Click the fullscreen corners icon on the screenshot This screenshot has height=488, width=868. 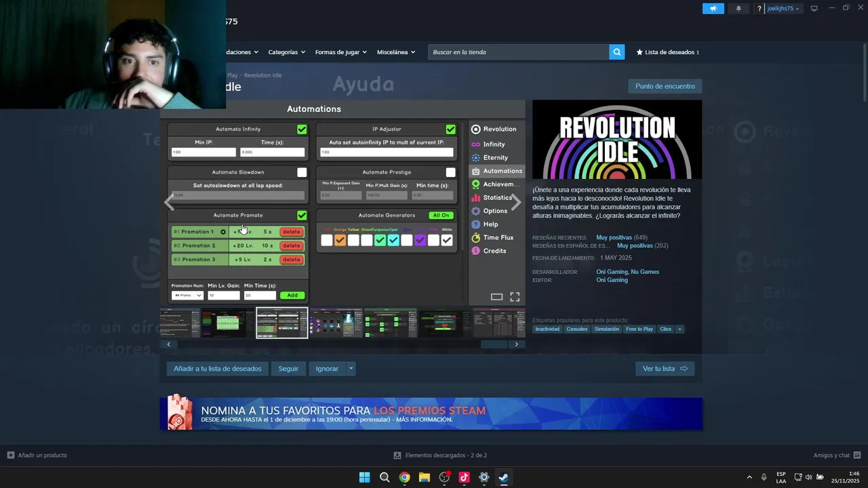tap(515, 297)
